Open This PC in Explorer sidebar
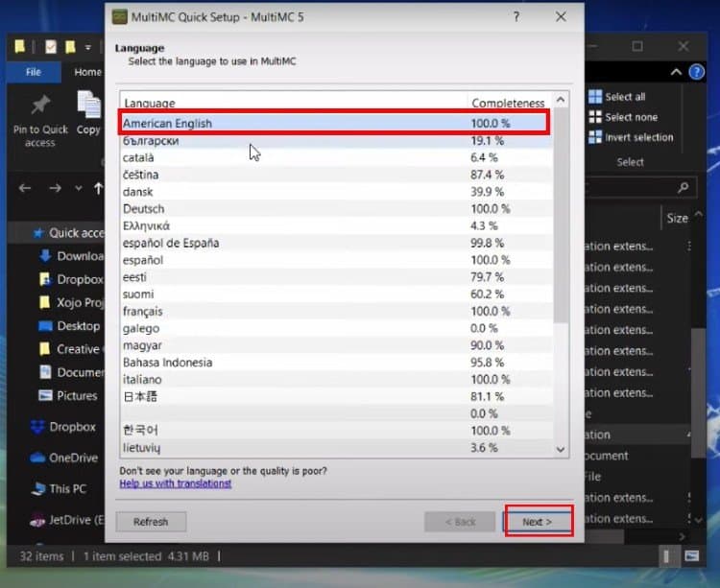Image resolution: width=720 pixels, height=588 pixels. (x=59, y=489)
